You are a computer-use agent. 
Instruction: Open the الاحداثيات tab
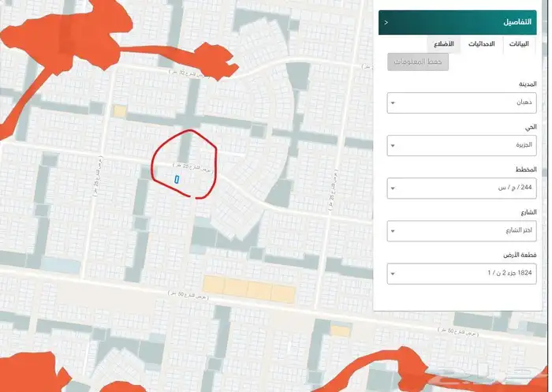click(x=481, y=44)
